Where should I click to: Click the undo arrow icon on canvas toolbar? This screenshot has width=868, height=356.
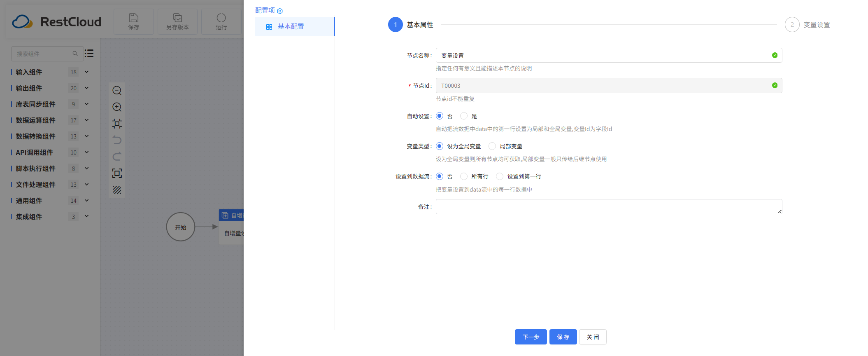[x=117, y=140]
